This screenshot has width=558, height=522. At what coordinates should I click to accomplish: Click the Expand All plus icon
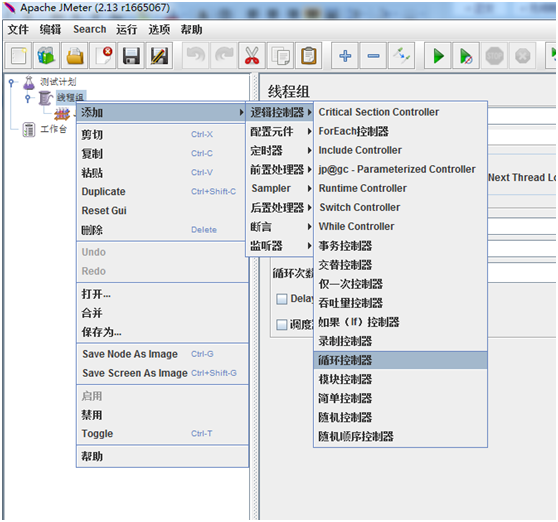click(345, 56)
